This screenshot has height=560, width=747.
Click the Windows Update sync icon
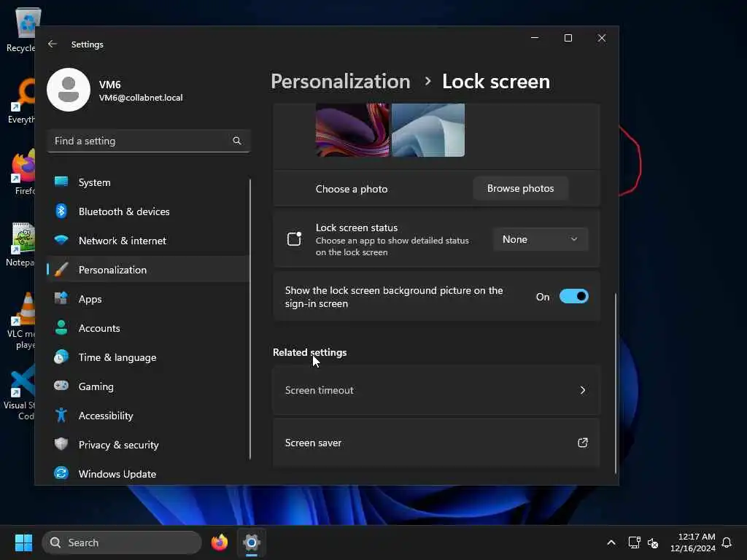click(61, 473)
